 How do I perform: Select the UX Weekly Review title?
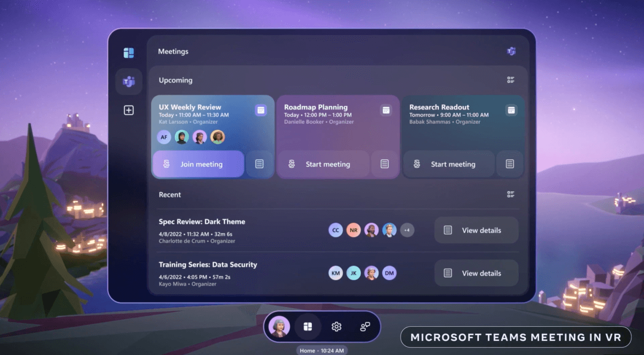pyautogui.click(x=190, y=107)
